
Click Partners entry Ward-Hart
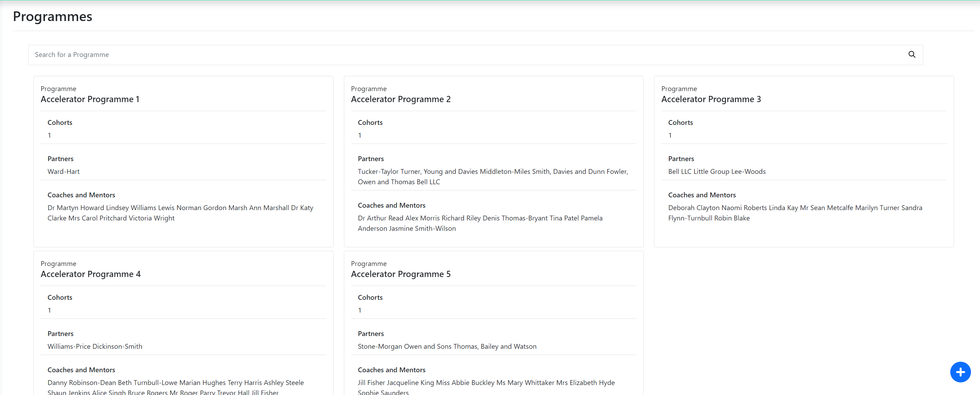pyautogui.click(x=63, y=171)
